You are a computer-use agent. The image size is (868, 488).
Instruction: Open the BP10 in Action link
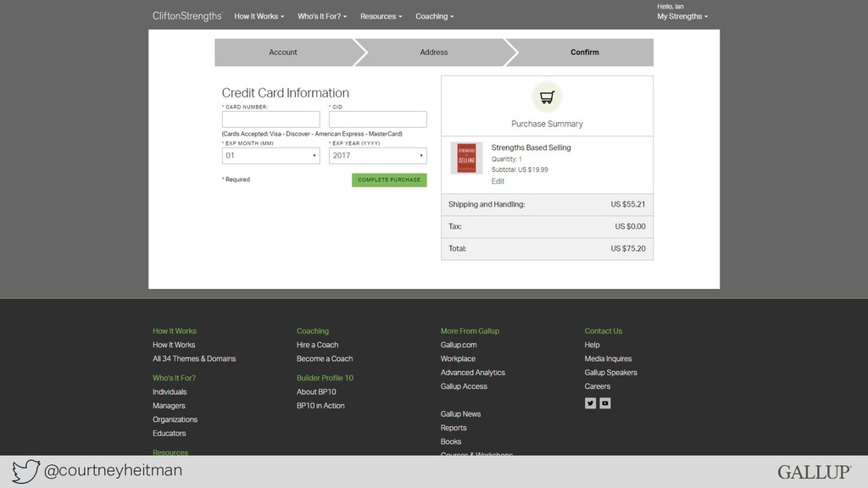click(320, 406)
